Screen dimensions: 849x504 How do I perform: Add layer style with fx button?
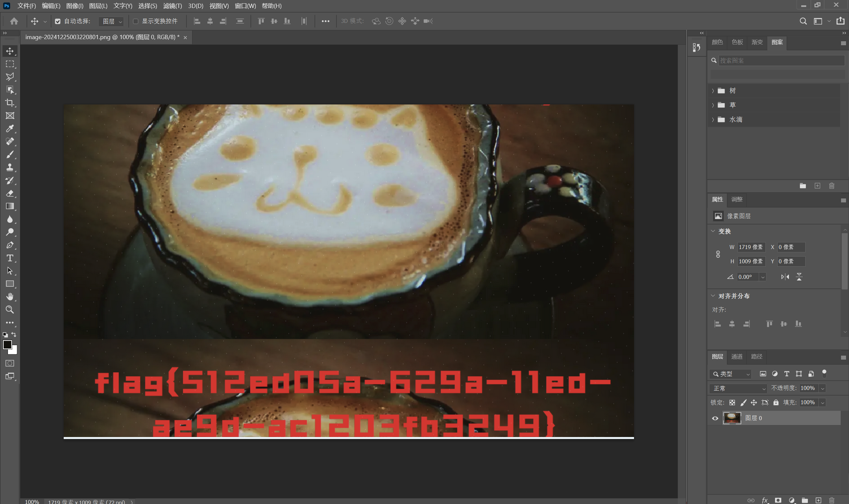coord(765,500)
